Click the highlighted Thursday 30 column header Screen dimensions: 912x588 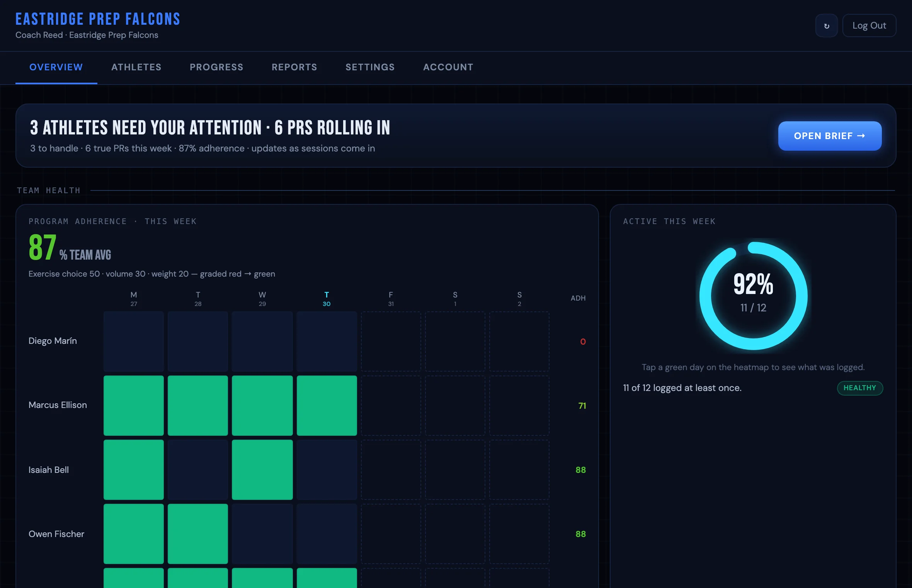[327, 299]
